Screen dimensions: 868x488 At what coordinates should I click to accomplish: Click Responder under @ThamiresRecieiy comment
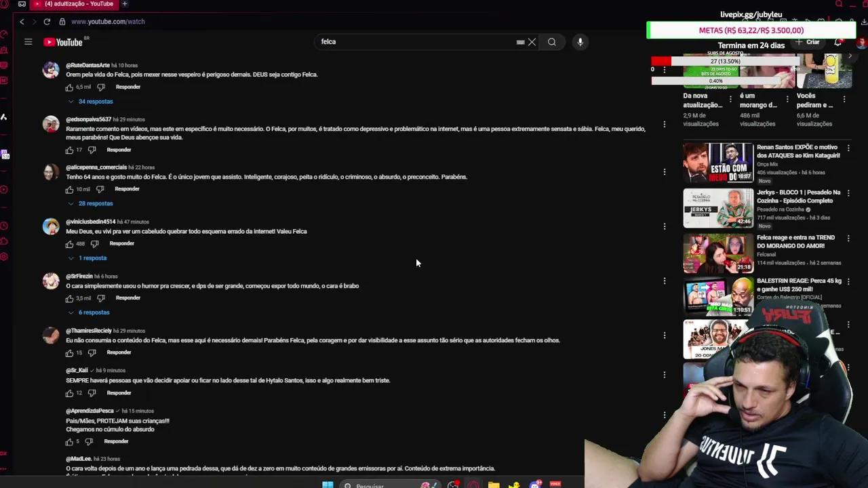119,352
